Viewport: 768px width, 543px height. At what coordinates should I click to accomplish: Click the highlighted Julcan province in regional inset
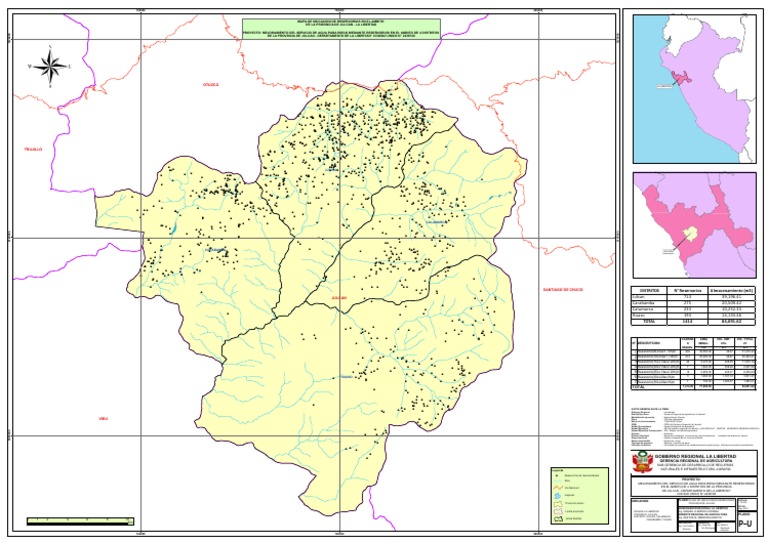tap(690, 233)
